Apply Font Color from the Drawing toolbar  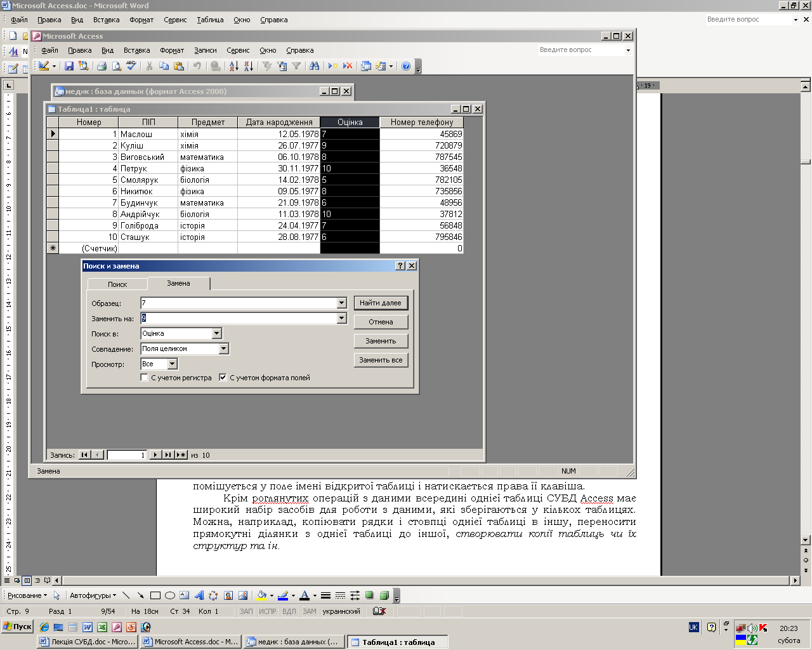(304, 595)
